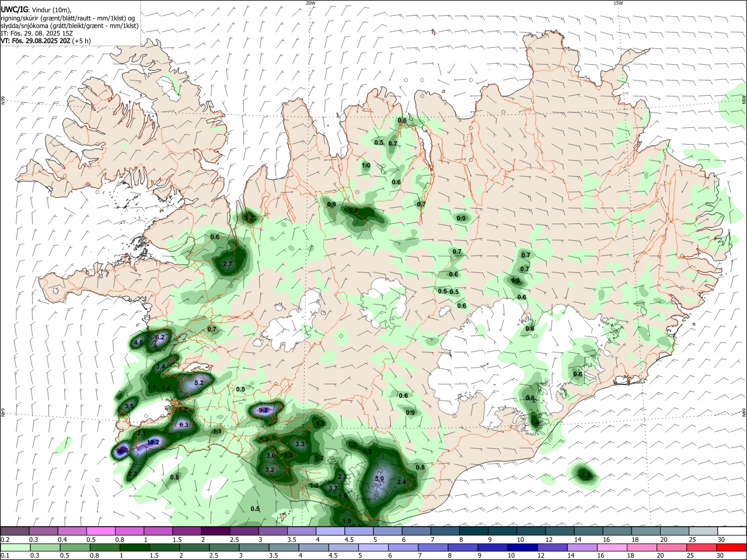Click the "0.9" value near the northern rain cell
The height and width of the screenshot is (560, 747).
(x=331, y=205)
